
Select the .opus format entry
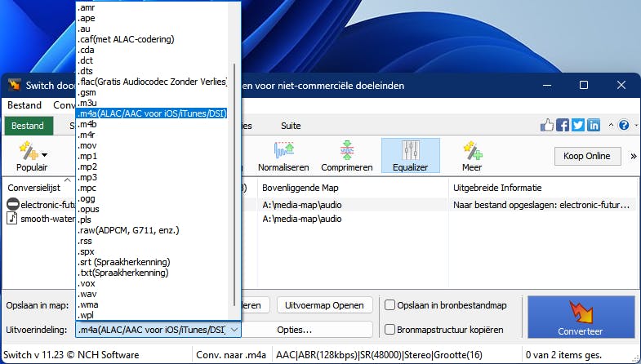pyautogui.click(x=152, y=209)
